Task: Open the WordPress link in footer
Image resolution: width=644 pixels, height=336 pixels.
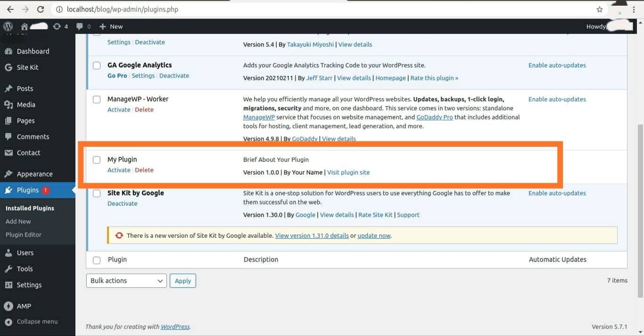Action: point(175,327)
